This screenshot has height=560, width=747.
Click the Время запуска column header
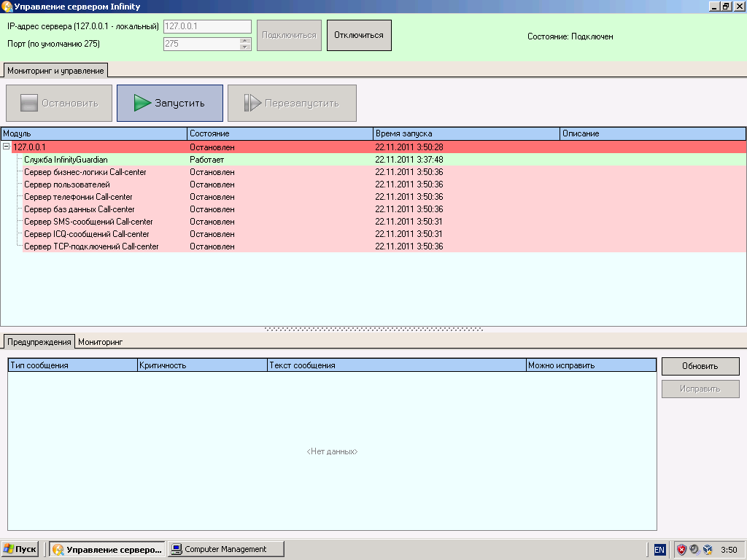(466, 134)
